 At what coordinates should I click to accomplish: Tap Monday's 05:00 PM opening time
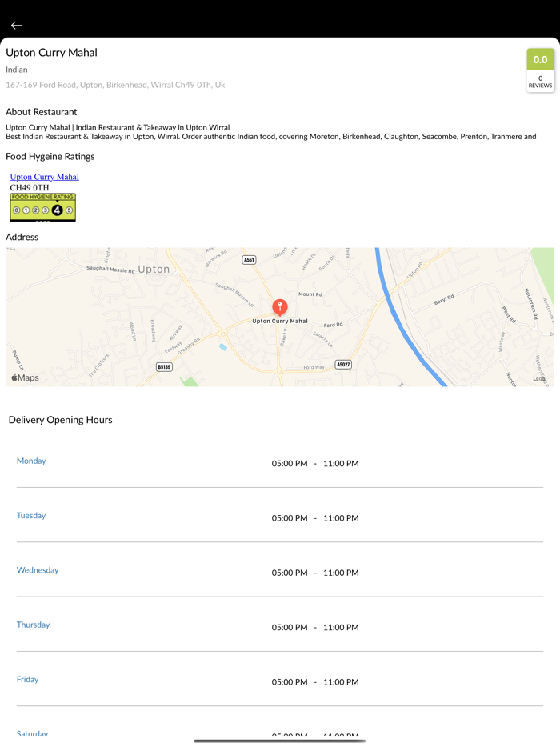point(290,464)
